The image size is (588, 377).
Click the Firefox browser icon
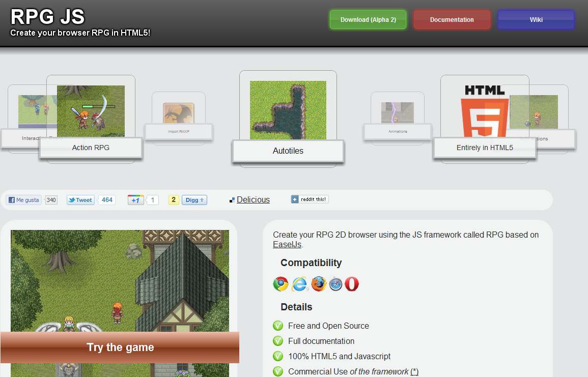[318, 284]
